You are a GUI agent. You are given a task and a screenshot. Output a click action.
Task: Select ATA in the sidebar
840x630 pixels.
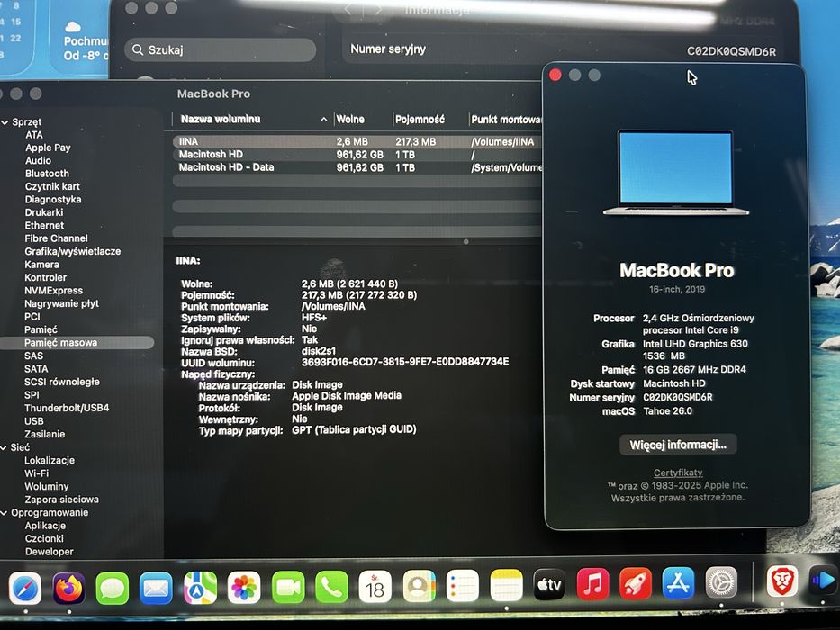[x=33, y=135]
